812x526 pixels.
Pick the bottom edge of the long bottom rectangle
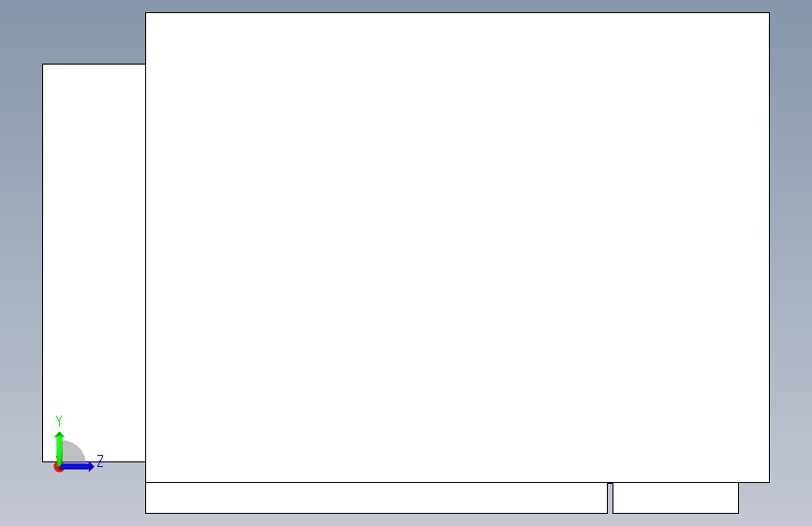(376, 514)
